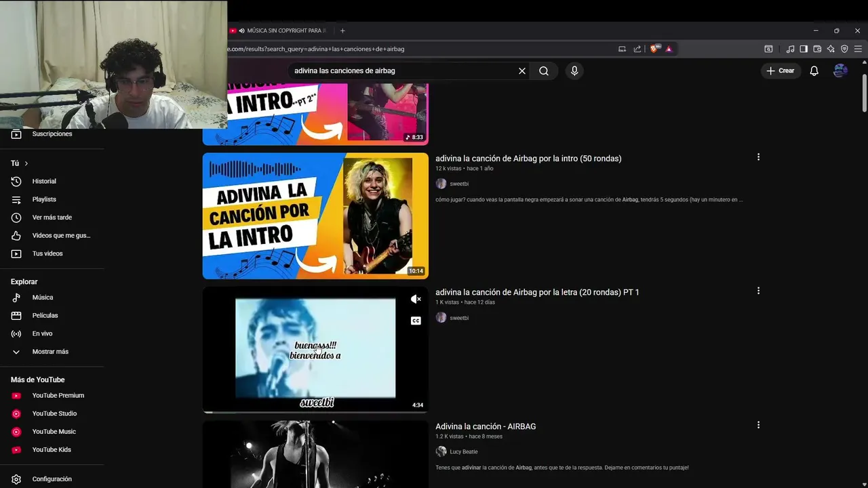Open YouTube Kids in sidebar
Image resolution: width=868 pixels, height=488 pixels.
(x=52, y=449)
